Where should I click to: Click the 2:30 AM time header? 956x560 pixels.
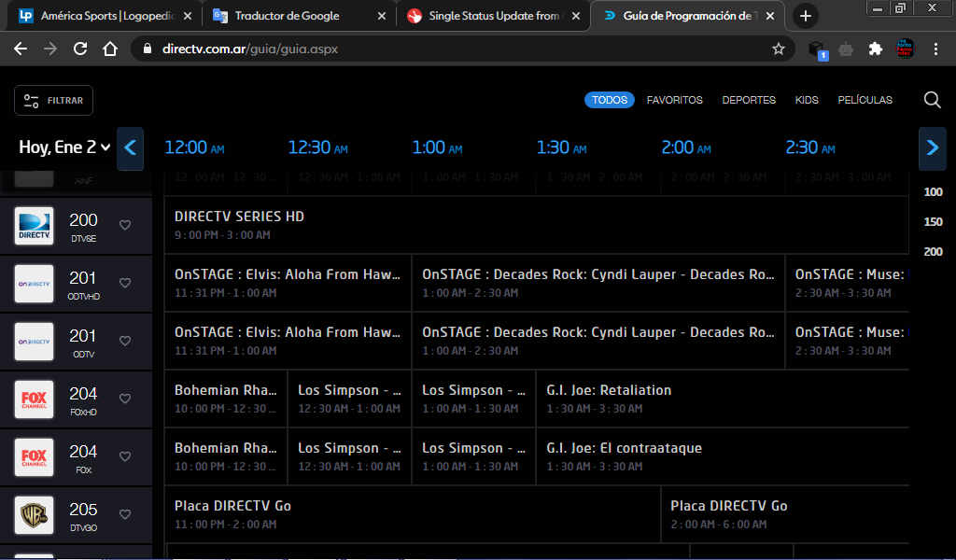(x=810, y=147)
